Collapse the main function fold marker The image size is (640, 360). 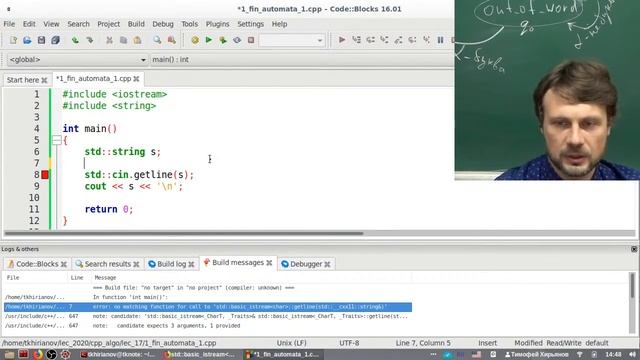pyautogui.click(x=57, y=140)
